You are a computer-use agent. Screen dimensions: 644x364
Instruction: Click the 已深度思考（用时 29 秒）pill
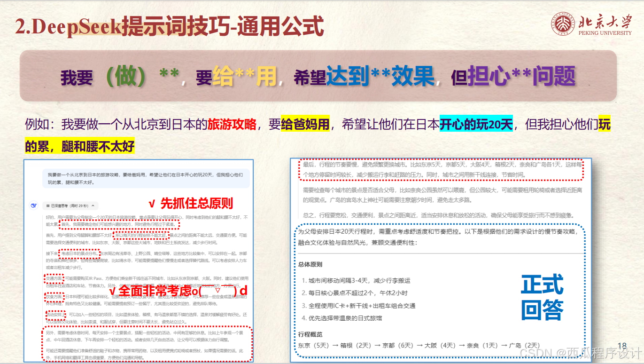click(x=70, y=206)
